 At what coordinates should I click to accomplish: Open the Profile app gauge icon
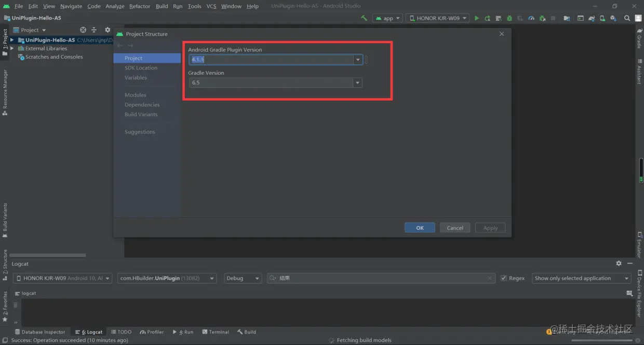pos(531,18)
